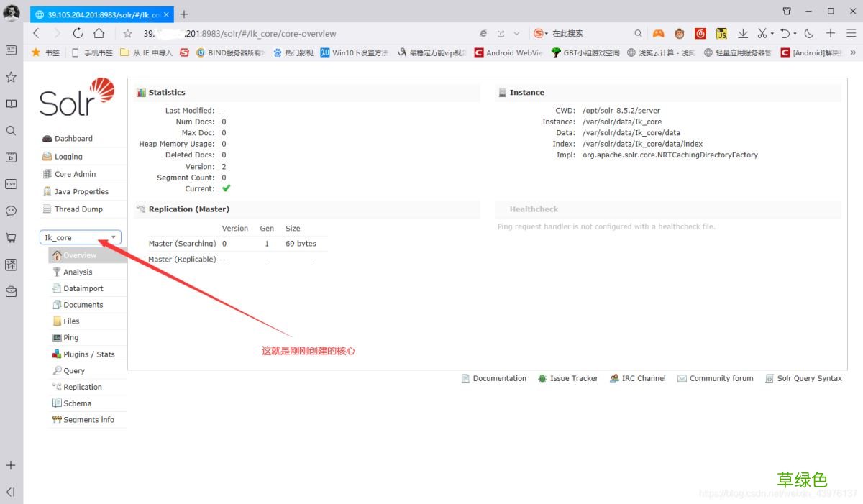Visit the Issue Tracker

(573, 378)
